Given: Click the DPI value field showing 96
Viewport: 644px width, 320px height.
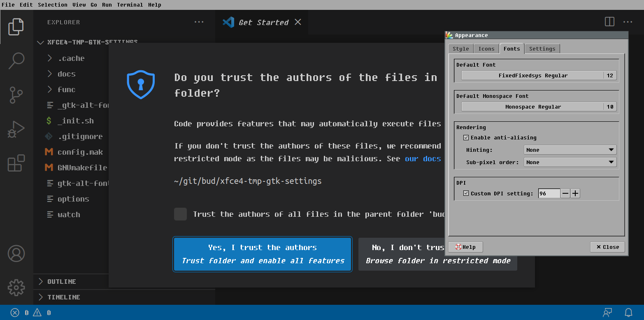Looking at the screenshot, I should (x=549, y=193).
